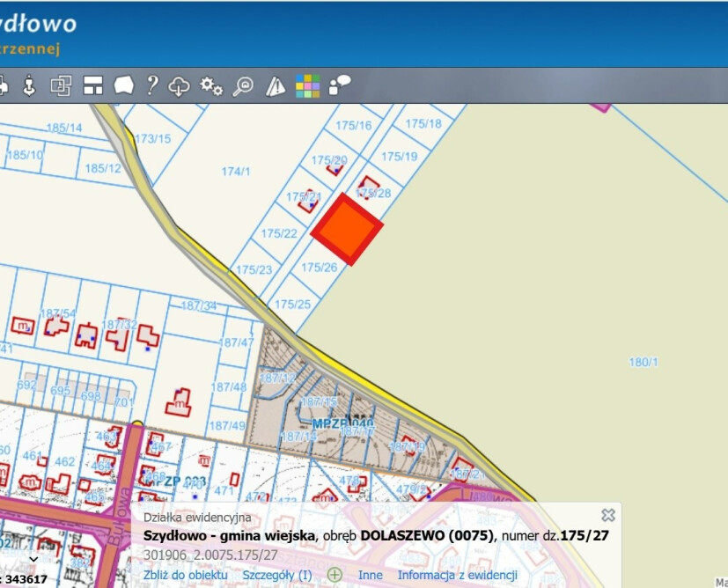Open 'Szczegóły (I)' link
Screen dimensions: 728x588
pyautogui.click(x=277, y=575)
